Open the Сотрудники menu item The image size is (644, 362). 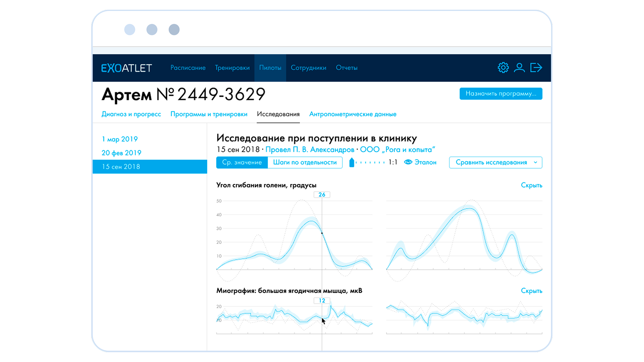308,68
